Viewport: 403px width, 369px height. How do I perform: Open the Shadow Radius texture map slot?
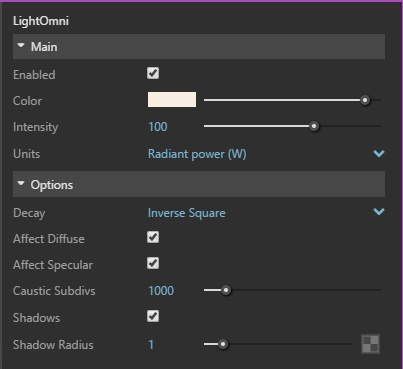370,344
